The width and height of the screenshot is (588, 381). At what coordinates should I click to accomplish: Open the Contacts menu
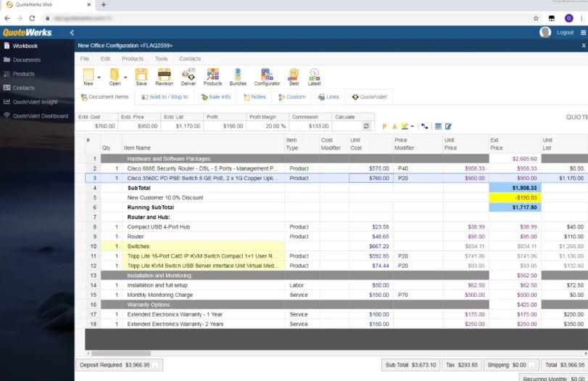pos(190,59)
